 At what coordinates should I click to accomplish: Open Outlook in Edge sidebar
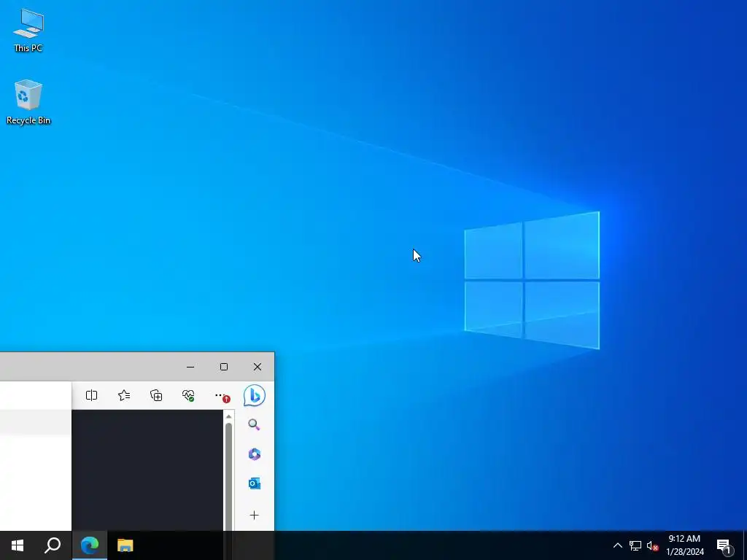point(254,483)
